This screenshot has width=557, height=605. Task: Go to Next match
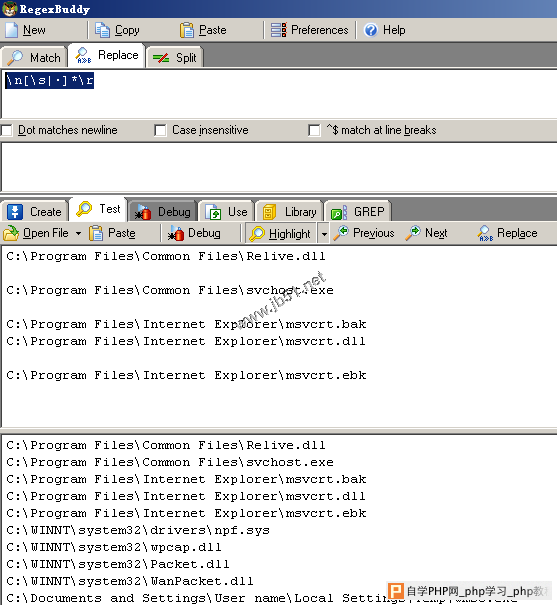pos(426,233)
